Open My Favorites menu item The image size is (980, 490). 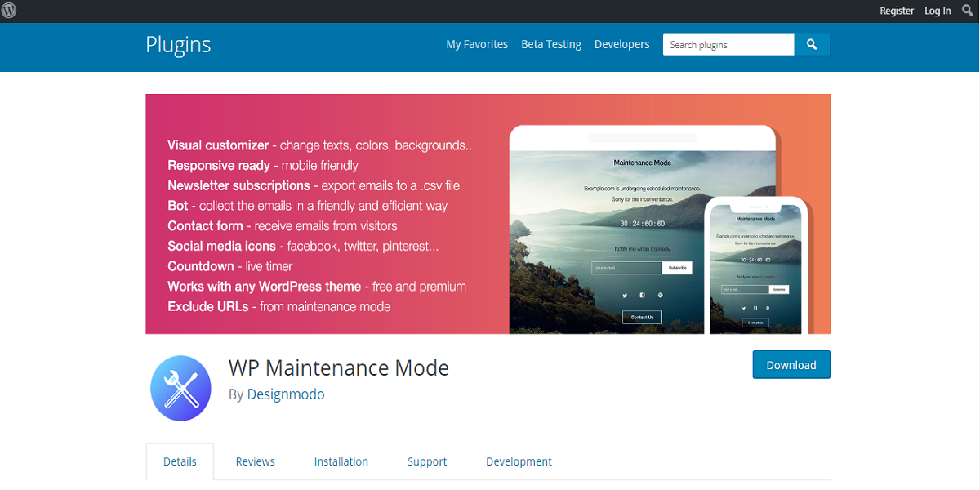tap(477, 45)
